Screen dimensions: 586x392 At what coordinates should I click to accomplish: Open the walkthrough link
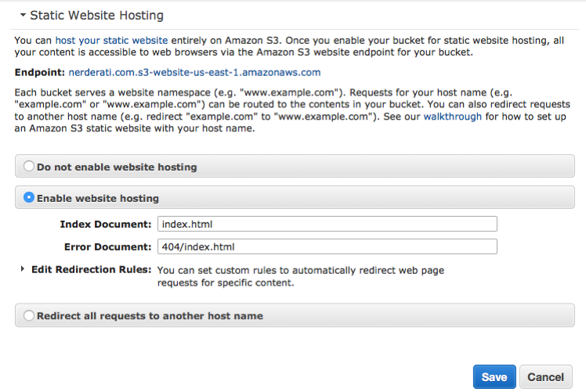coord(453,117)
